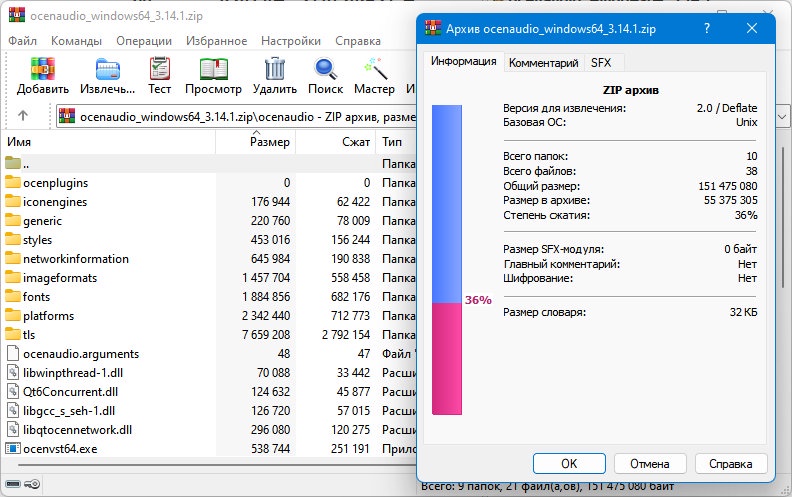This screenshot has height=497, width=792.
Task: Click the Добавить toolbar icon
Action: pyautogui.click(x=43, y=68)
